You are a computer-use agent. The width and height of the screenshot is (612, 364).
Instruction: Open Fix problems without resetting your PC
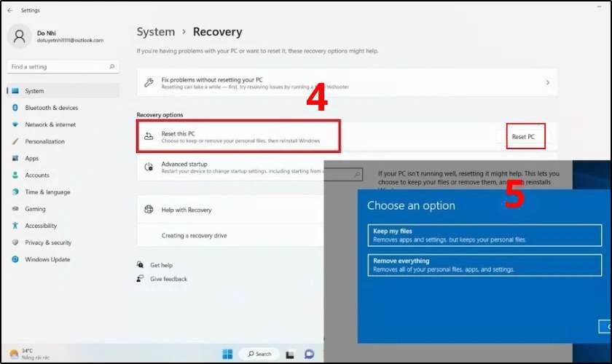point(347,82)
